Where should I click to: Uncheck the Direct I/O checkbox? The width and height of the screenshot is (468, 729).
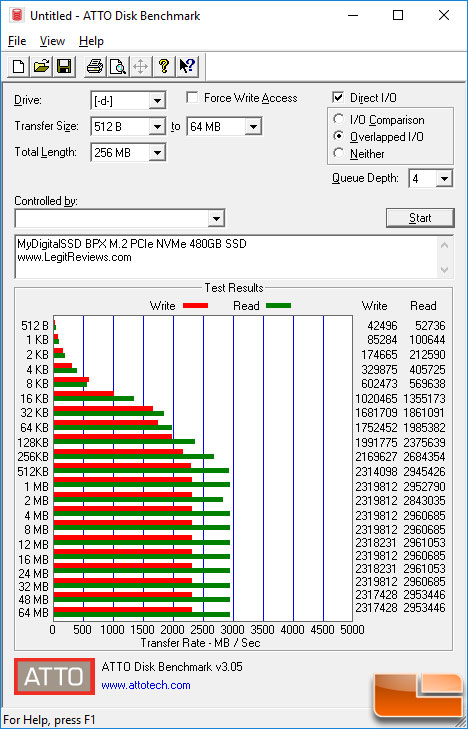338,98
